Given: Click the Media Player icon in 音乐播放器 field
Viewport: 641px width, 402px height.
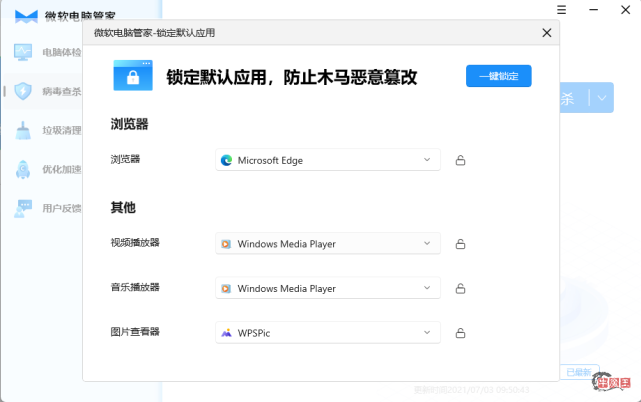Looking at the screenshot, I should click(x=226, y=289).
